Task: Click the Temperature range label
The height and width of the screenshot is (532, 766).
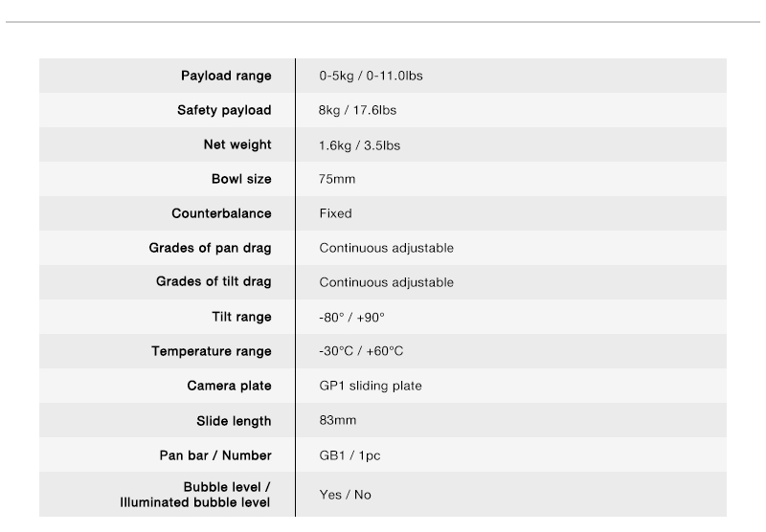Action: click(x=212, y=351)
